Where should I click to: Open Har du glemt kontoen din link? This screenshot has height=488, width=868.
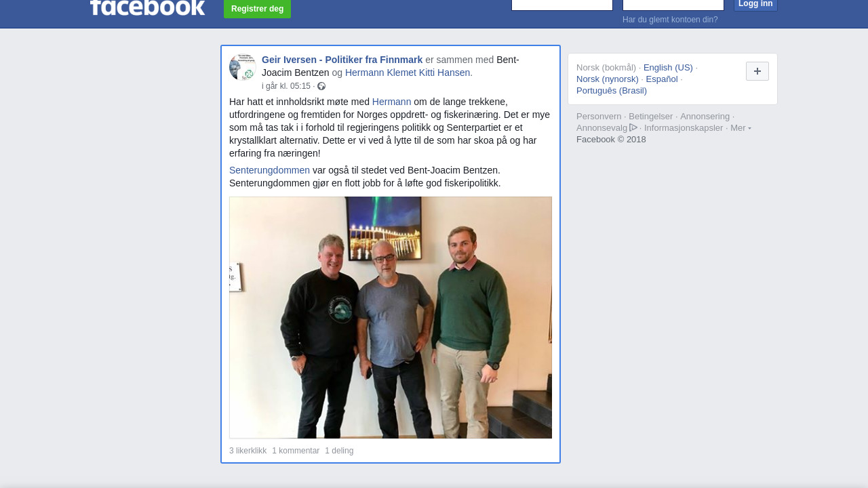click(x=670, y=20)
